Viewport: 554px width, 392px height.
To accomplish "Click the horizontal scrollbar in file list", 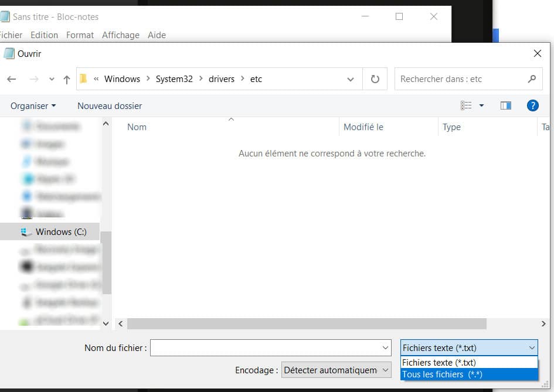I will click(307, 323).
